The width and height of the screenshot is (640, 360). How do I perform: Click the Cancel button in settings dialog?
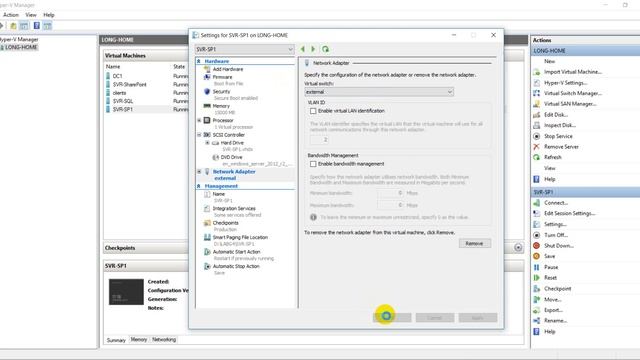click(x=435, y=318)
